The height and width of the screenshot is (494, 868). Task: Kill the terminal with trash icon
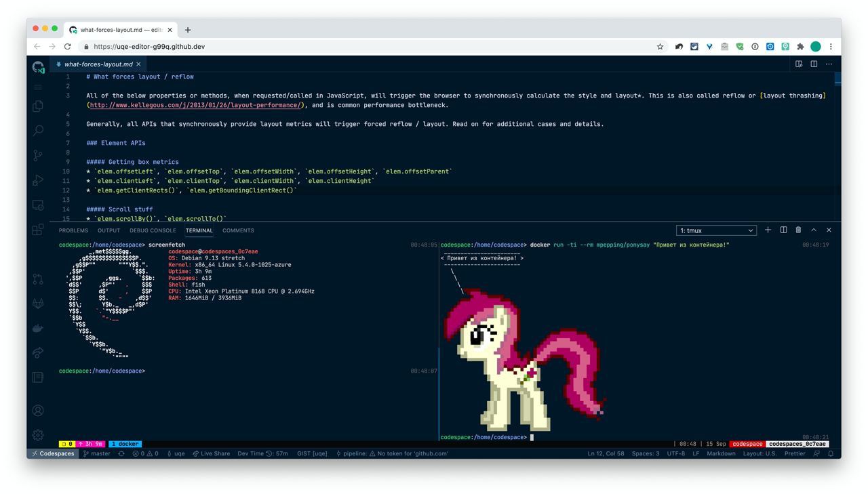coord(798,230)
